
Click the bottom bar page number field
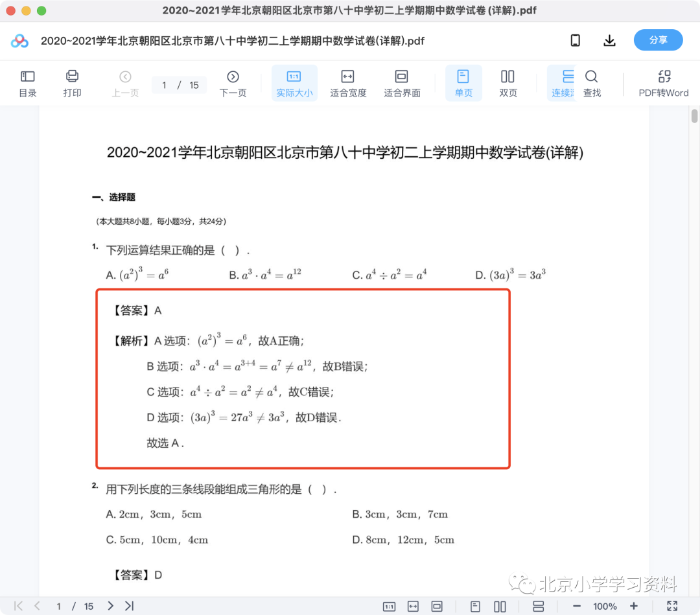[x=58, y=606]
